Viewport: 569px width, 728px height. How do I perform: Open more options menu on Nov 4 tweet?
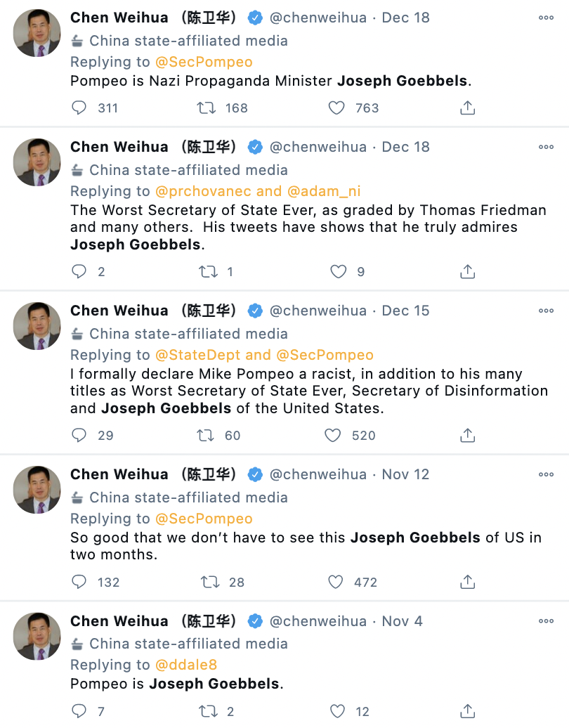point(546,621)
